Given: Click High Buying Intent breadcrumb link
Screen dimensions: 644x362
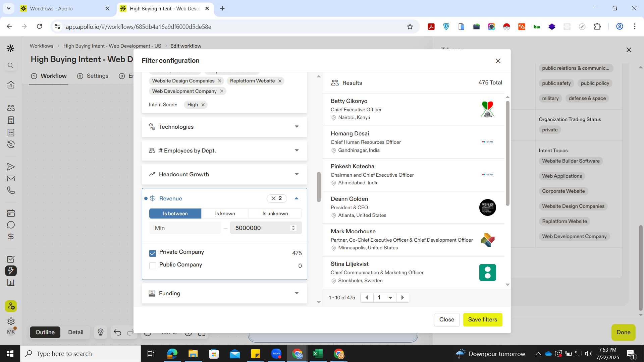Looking at the screenshot, I should coord(112,46).
